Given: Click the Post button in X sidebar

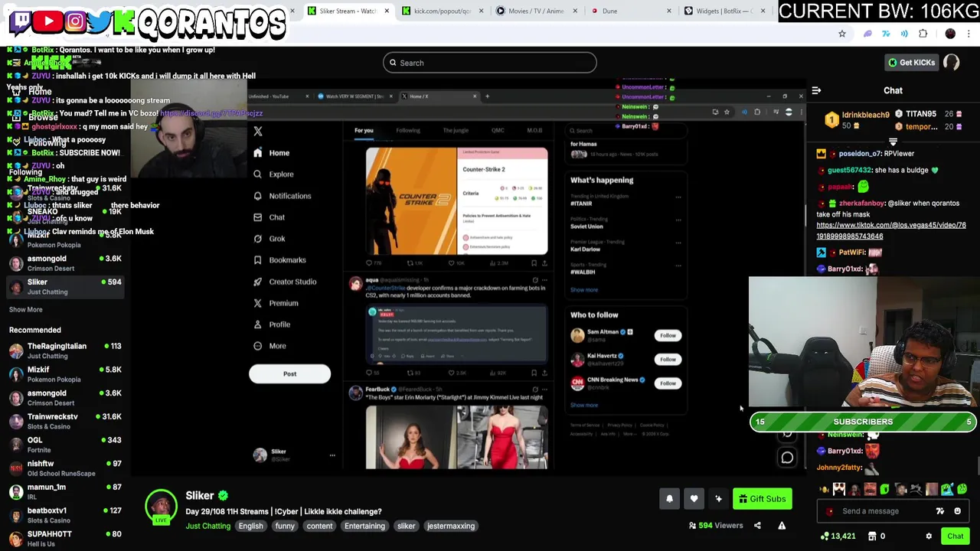Looking at the screenshot, I should (x=289, y=374).
